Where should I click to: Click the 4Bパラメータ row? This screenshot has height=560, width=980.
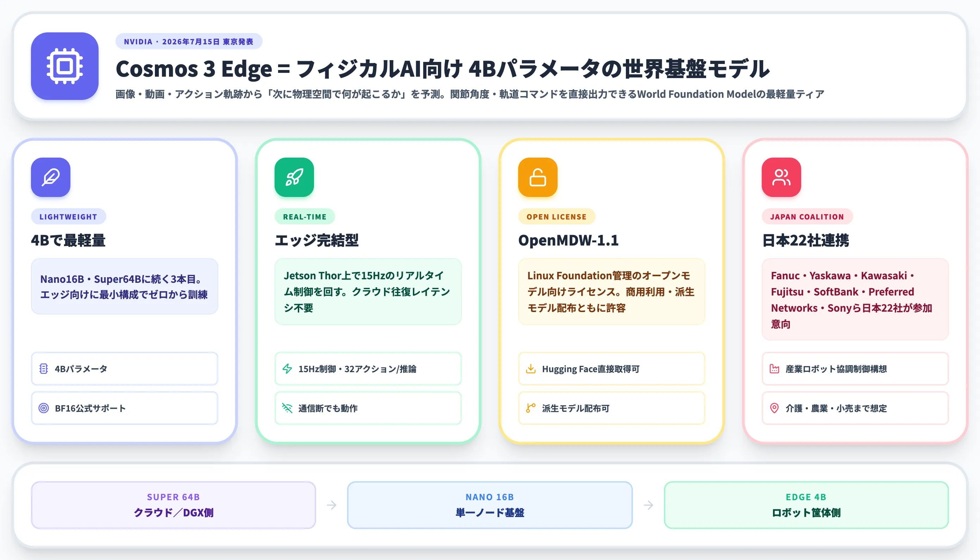125,369
